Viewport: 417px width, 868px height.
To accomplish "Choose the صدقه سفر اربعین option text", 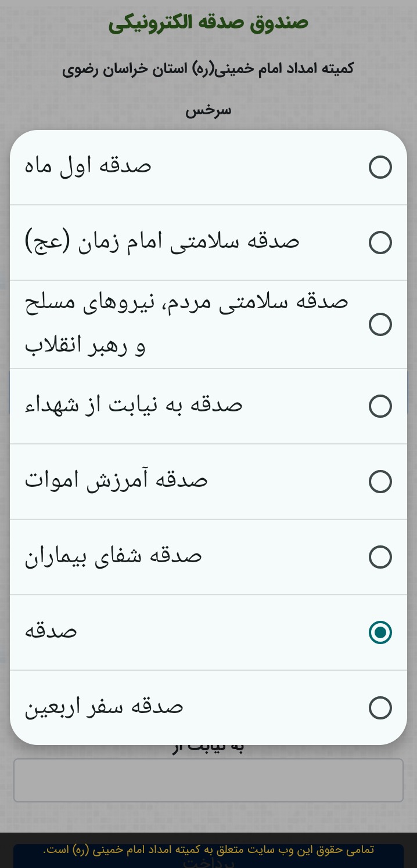I will tap(104, 707).
